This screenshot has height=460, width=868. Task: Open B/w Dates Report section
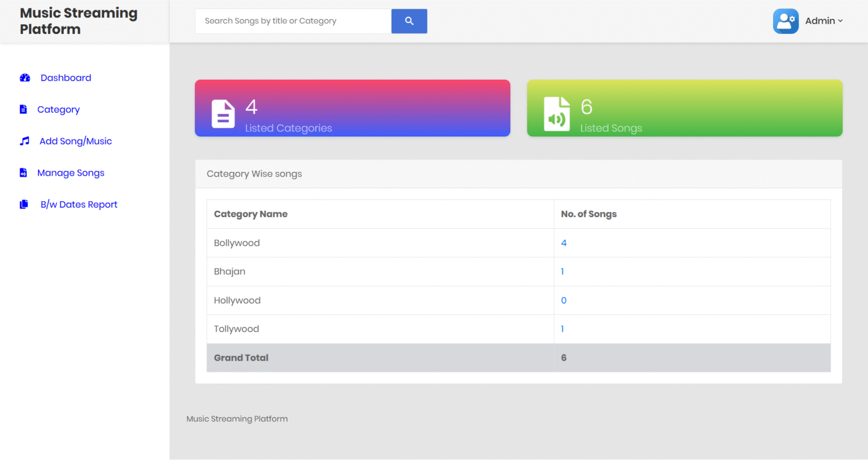pyautogui.click(x=79, y=204)
